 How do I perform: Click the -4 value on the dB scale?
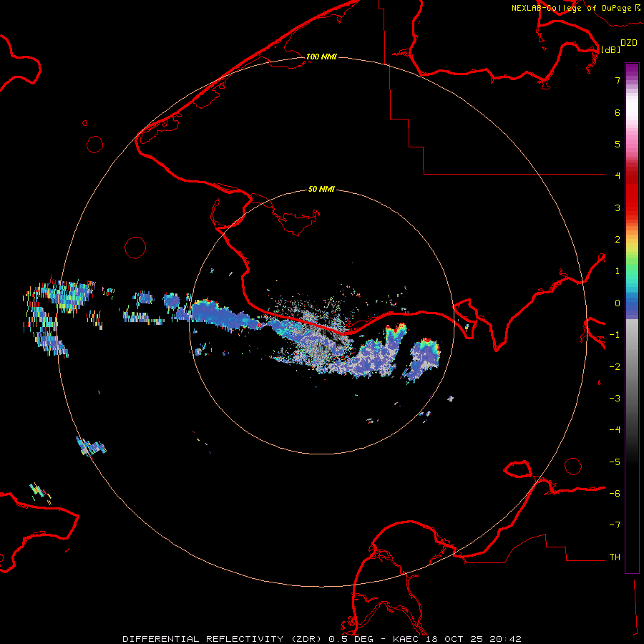[615, 430]
